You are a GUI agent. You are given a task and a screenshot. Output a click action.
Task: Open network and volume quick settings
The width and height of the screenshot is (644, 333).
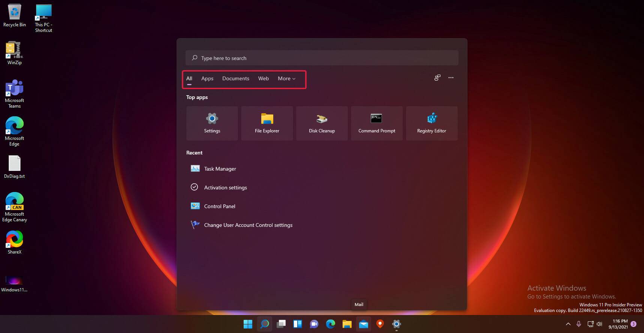click(x=595, y=324)
